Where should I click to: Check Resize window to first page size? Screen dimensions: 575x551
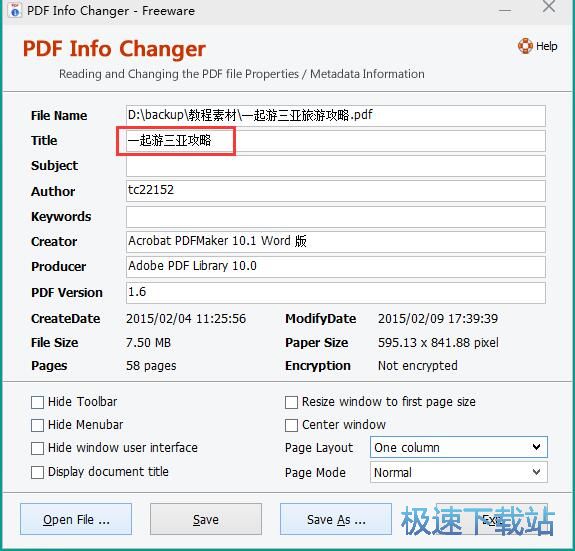tap(291, 402)
